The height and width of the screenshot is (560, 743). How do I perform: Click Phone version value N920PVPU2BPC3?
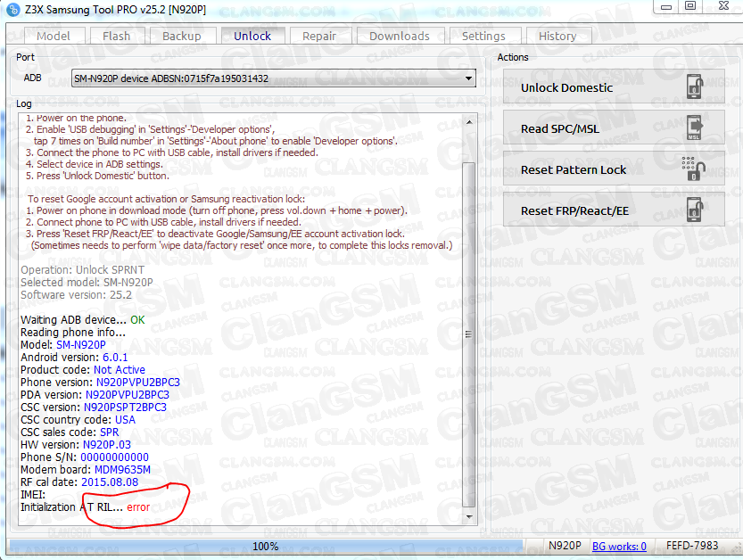click(x=138, y=382)
